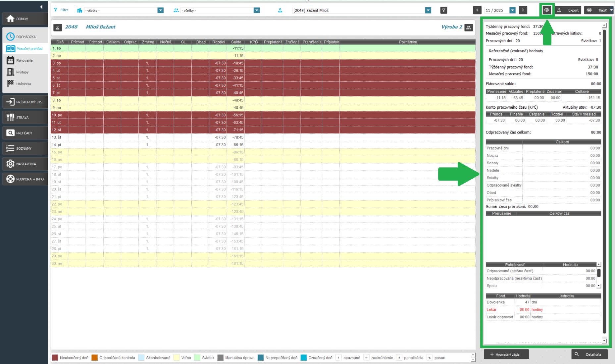This screenshot has width=615, height=364.
Task: Collapse the left sidebar with arrow
Action: pos(41,7)
